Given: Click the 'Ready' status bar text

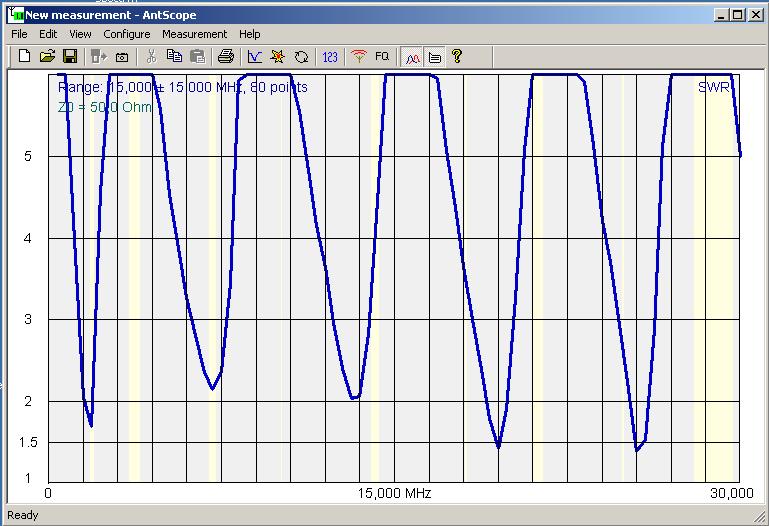Looking at the screenshot, I should [23, 515].
